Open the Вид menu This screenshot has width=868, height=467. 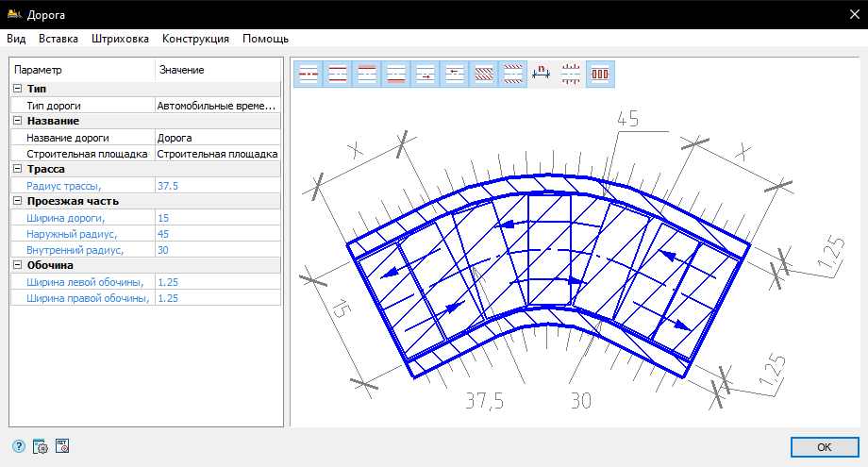[x=16, y=39]
